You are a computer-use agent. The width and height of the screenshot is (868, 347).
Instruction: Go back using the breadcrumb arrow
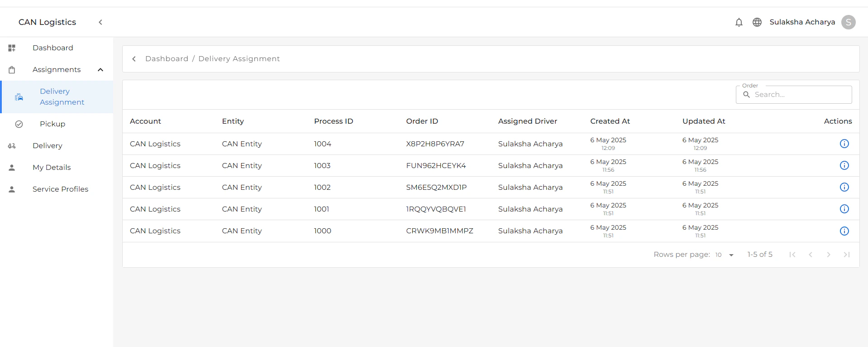tap(134, 59)
